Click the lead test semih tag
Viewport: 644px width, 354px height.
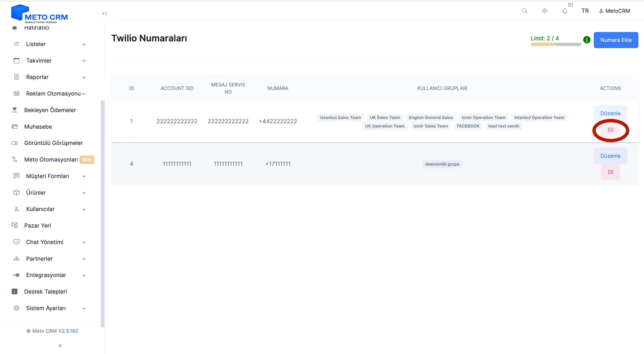click(x=504, y=126)
